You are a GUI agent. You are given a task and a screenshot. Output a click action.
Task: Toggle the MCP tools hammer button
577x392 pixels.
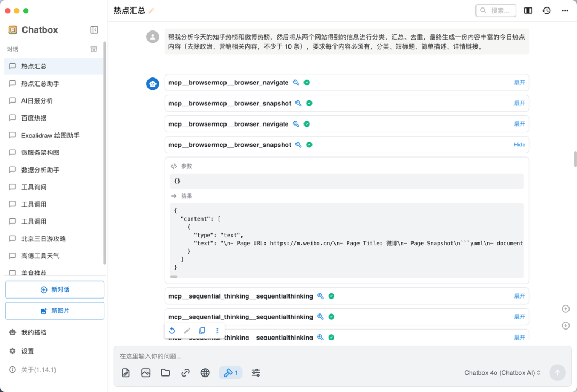point(230,373)
